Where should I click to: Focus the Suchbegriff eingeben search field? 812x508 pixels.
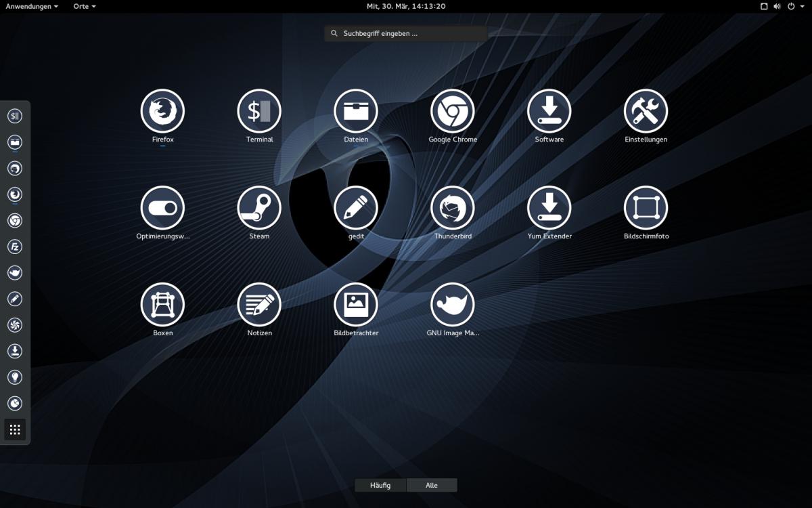pyautogui.click(x=406, y=33)
